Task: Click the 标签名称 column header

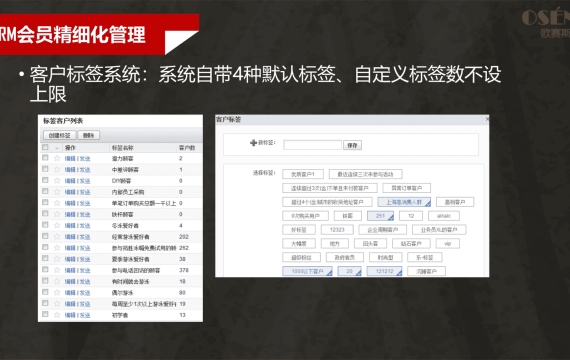Action: click(x=123, y=148)
